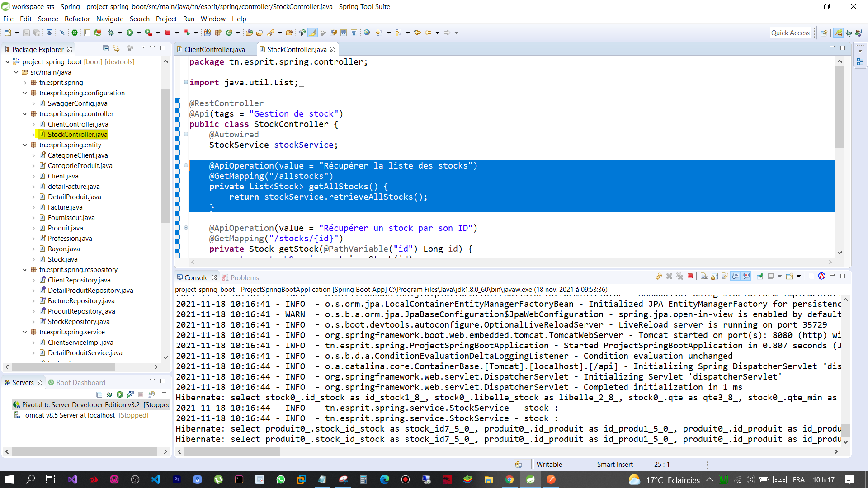The image size is (868, 488).
Task: Open the Run toolbar dropdown arrow
Action: click(139, 33)
